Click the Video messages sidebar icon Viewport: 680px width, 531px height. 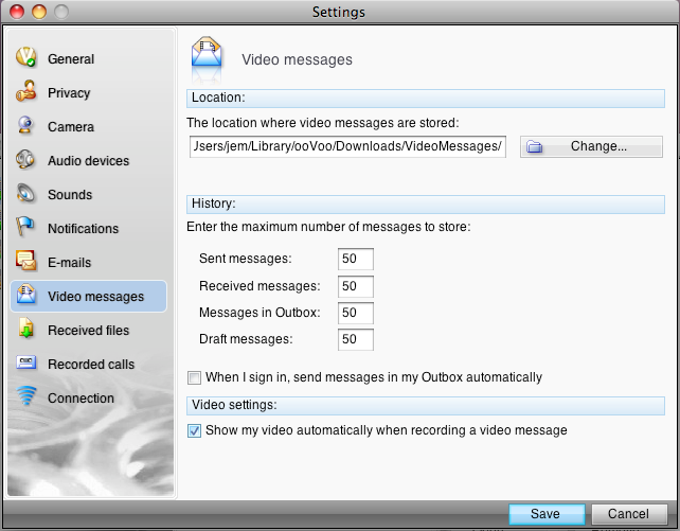26,294
